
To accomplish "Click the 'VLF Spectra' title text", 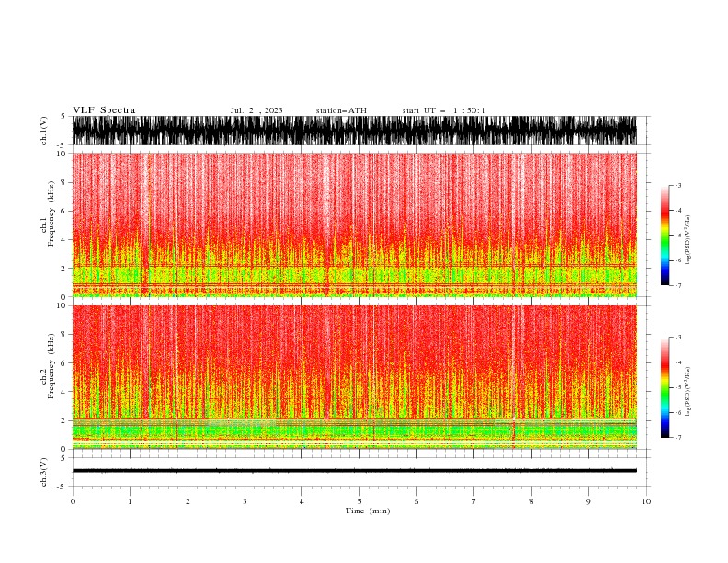I will pyautogui.click(x=104, y=110).
